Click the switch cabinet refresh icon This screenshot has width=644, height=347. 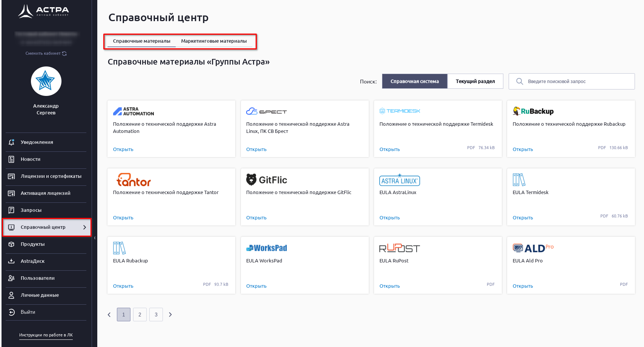[x=64, y=54]
